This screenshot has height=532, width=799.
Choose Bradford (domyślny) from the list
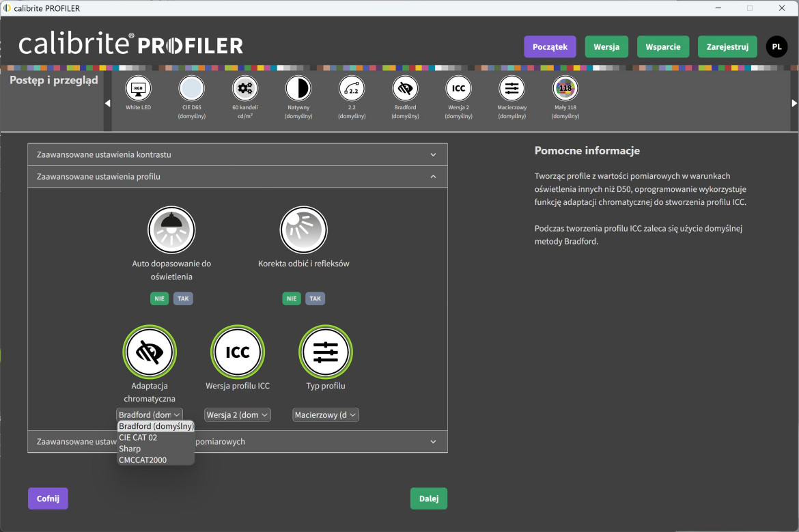156,426
